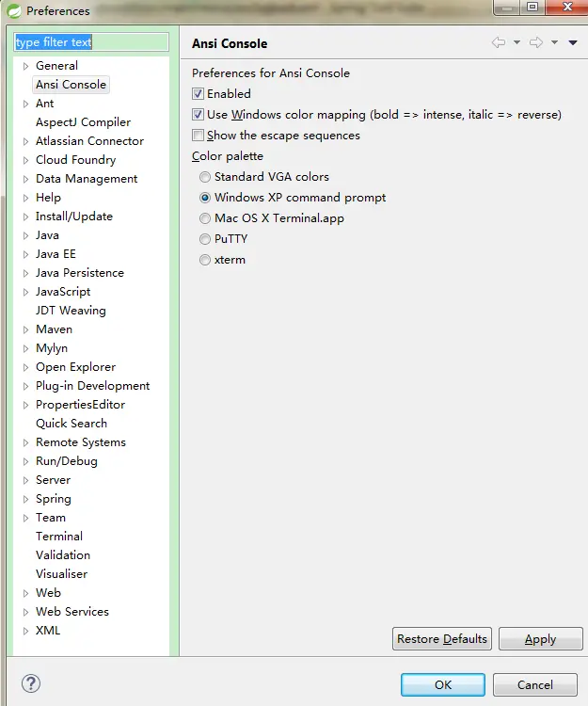
Task: Expand the General tree node
Action: coord(25,66)
